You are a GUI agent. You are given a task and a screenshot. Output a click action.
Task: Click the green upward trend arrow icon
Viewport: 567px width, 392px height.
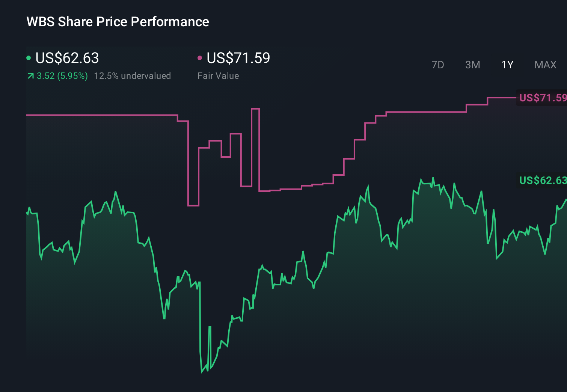31,76
